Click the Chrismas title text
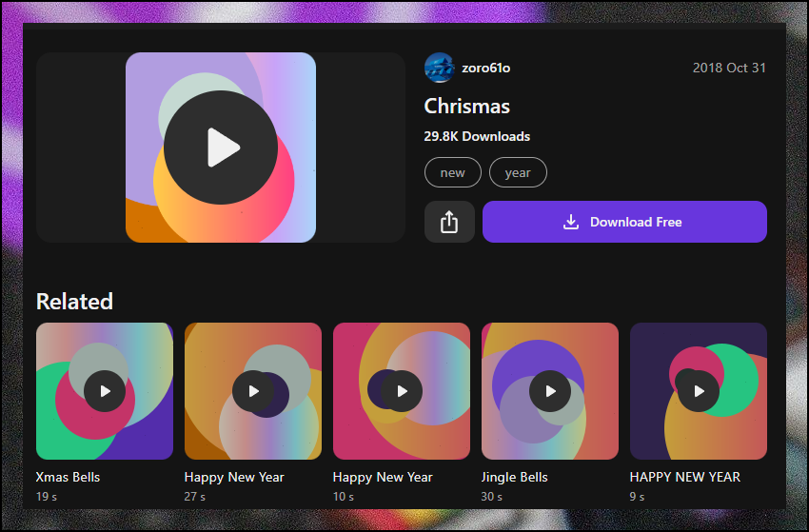This screenshot has height=532, width=809. [x=466, y=107]
